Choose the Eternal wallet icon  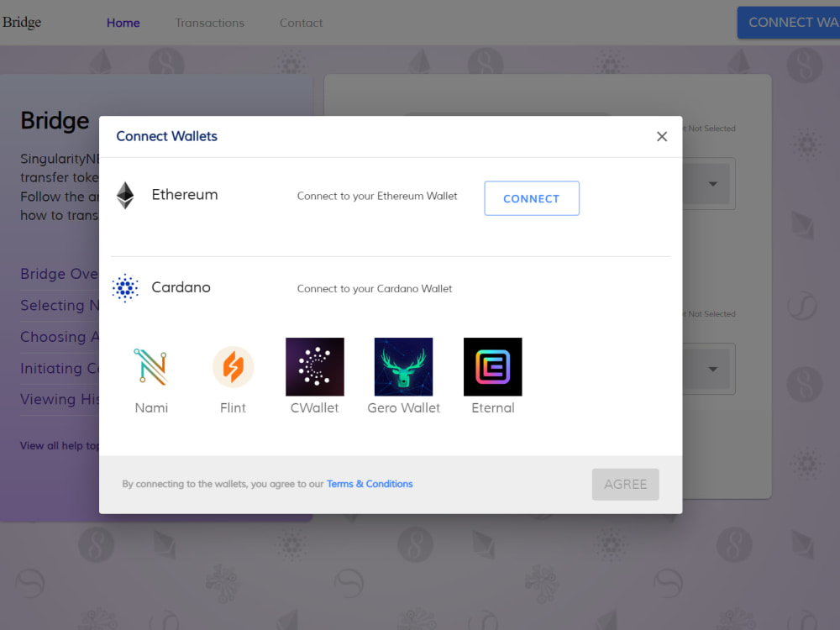pos(493,366)
